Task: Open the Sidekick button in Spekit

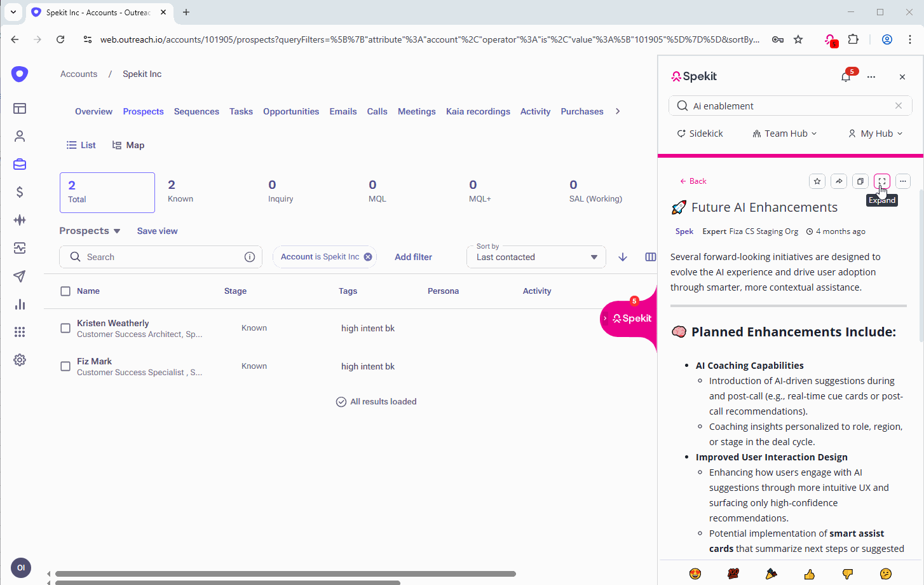Action: click(x=700, y=134)
